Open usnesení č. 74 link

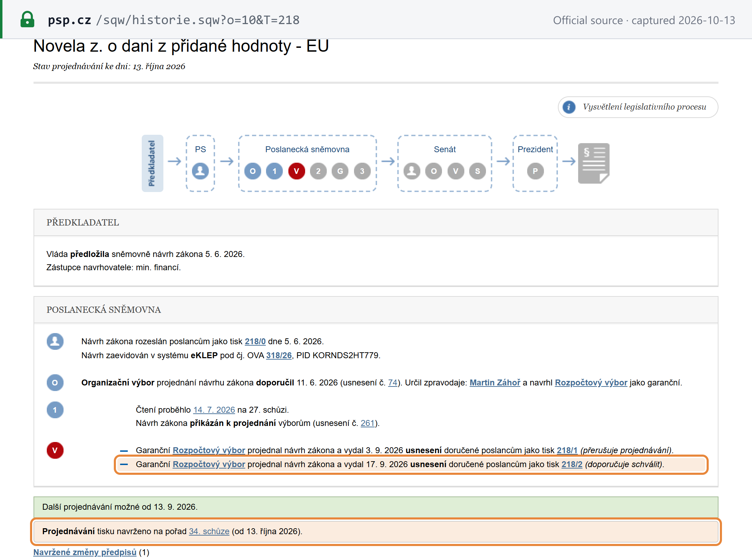[x=393, y=383]
